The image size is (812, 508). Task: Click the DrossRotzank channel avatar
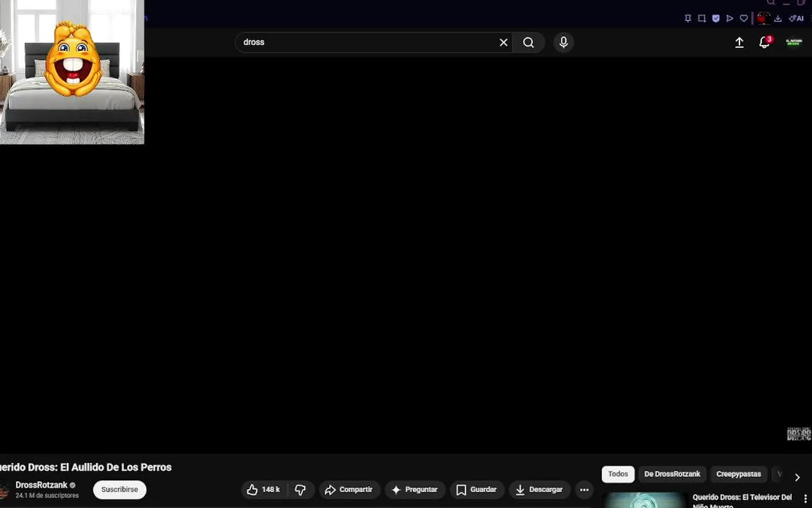(4, 490)
